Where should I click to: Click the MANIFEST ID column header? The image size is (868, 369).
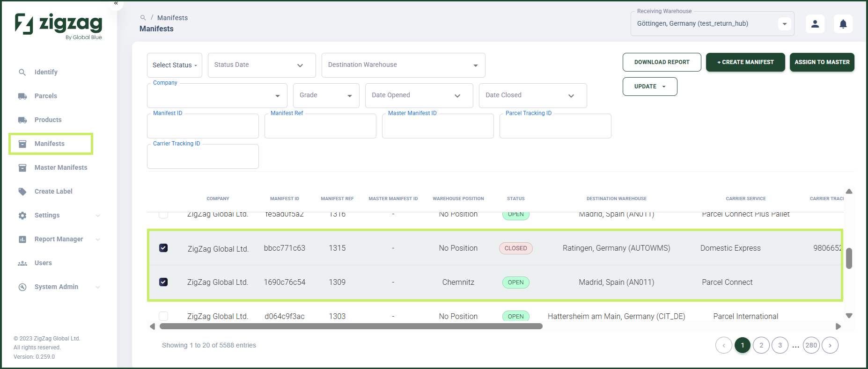point(285,199)
